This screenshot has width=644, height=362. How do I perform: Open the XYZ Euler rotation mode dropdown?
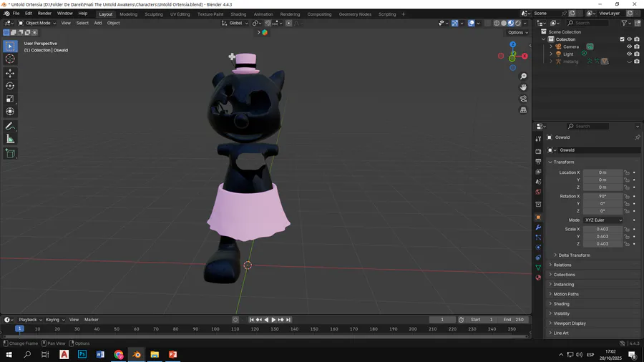603,220
